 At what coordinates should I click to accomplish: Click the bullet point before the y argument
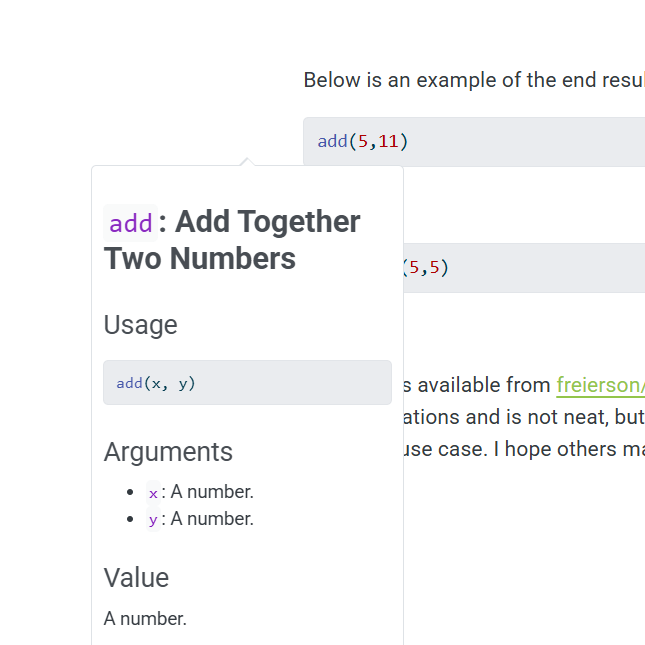[x=131, y=519]
